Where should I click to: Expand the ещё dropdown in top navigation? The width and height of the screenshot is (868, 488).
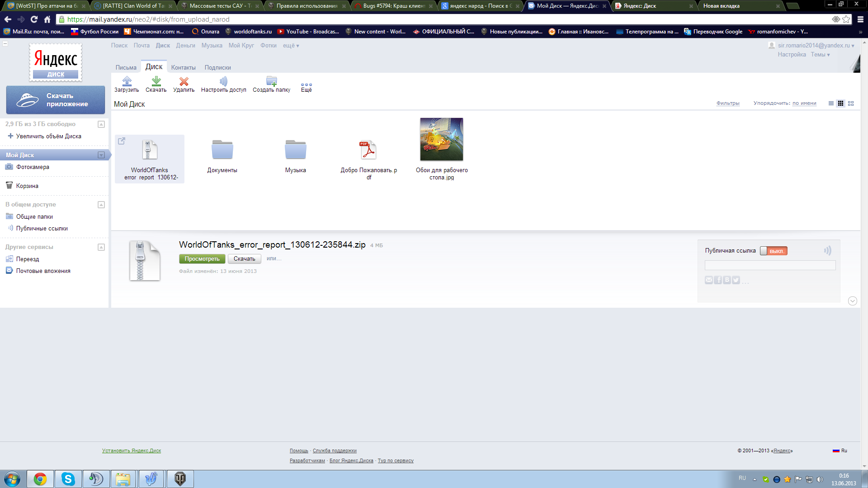[291, 46]
